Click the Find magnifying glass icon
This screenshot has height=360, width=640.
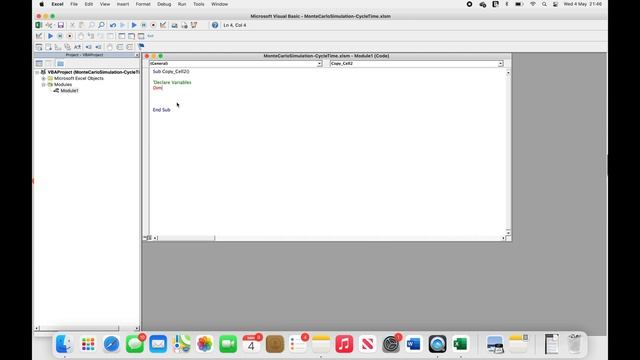point(101,25)
